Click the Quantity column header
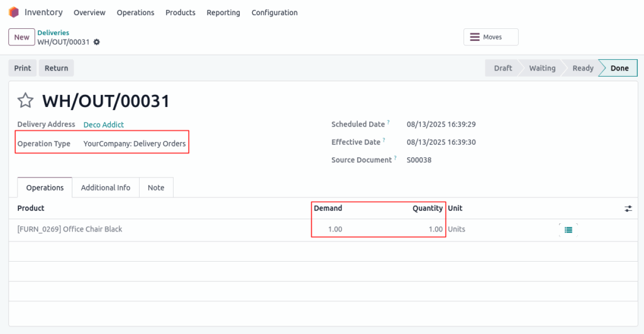This screenshot has width=644, height=334. click(428, 208)
